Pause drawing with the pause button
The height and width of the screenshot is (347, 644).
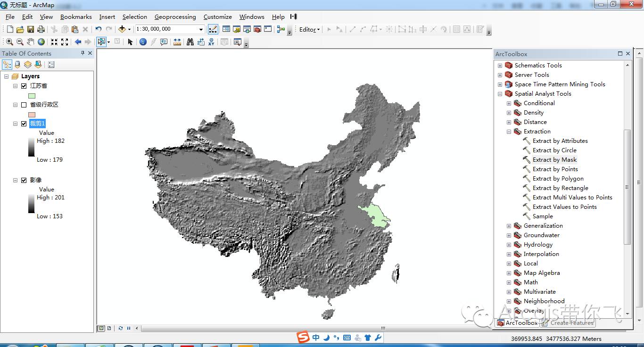point(129,328)
